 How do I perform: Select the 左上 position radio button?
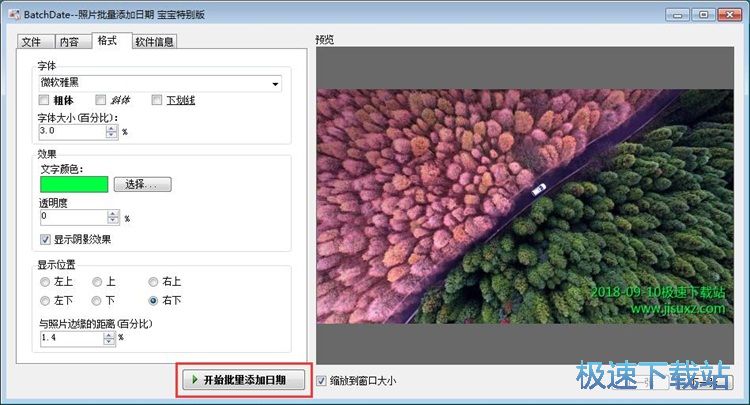point(45,282)
